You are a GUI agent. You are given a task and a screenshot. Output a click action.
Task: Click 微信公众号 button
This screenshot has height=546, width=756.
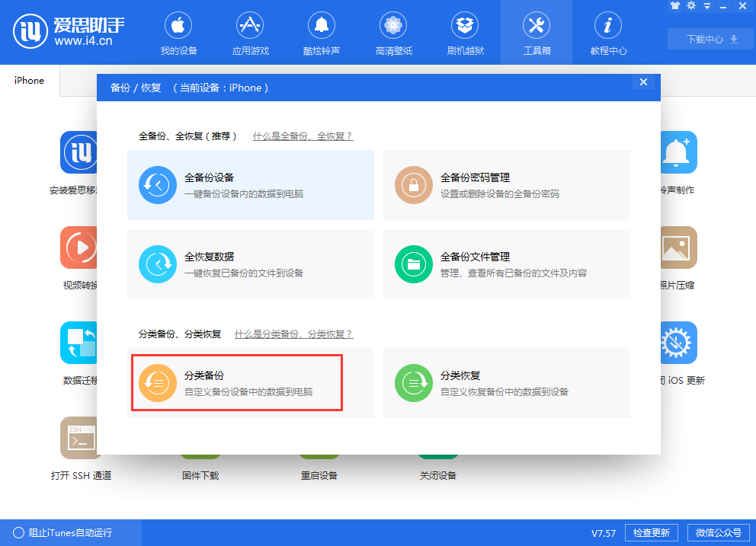(719, 532)
